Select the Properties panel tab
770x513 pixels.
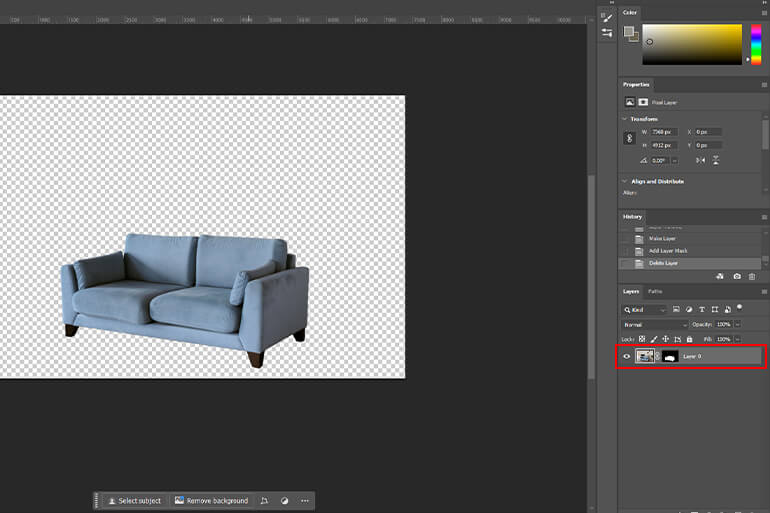coord(636,84)
